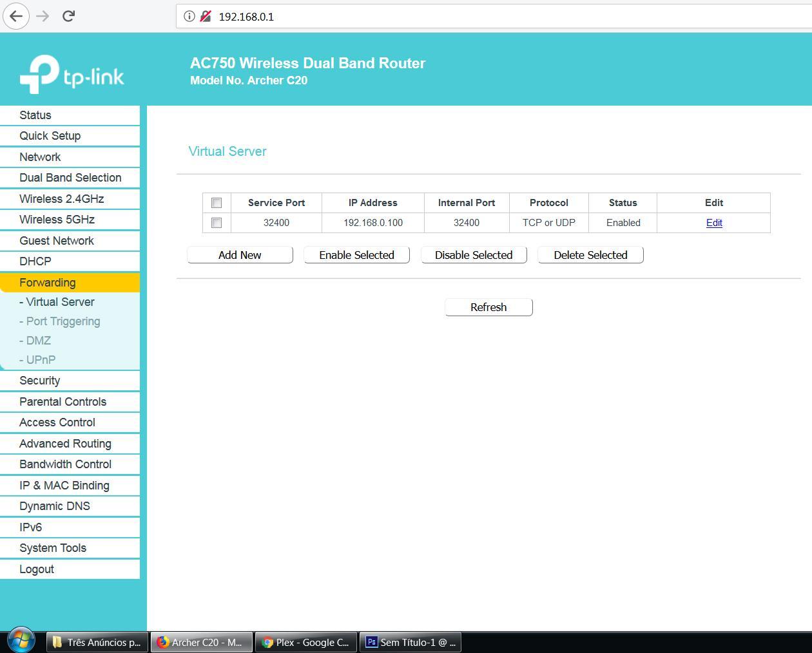The height and width of the screenshot is (653, 812).
Task: Open Access Control menu item
Action: tap(70, 422)
